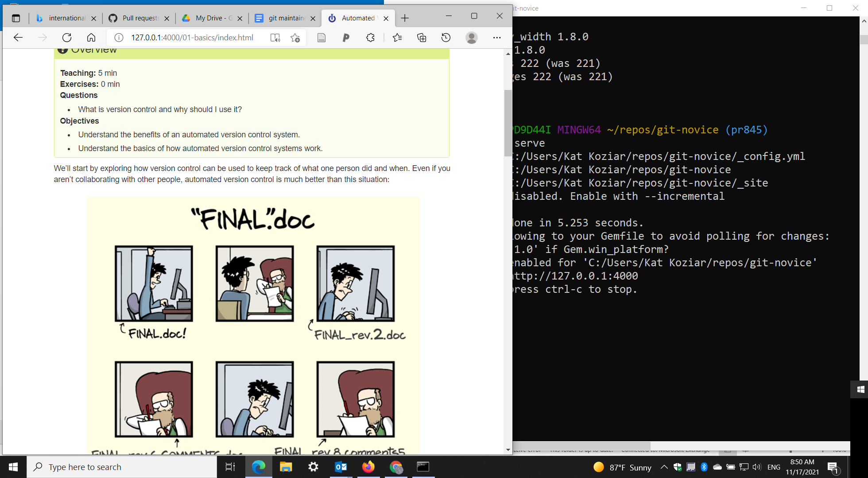Click the document-shaped extension icon
868x478 pixels.
[321, 38]
